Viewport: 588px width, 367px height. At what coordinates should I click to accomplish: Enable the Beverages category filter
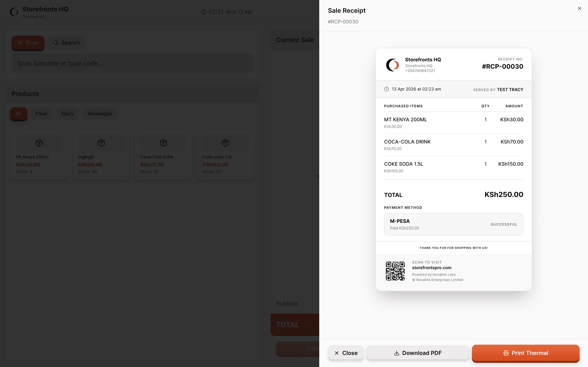[100, 113]
